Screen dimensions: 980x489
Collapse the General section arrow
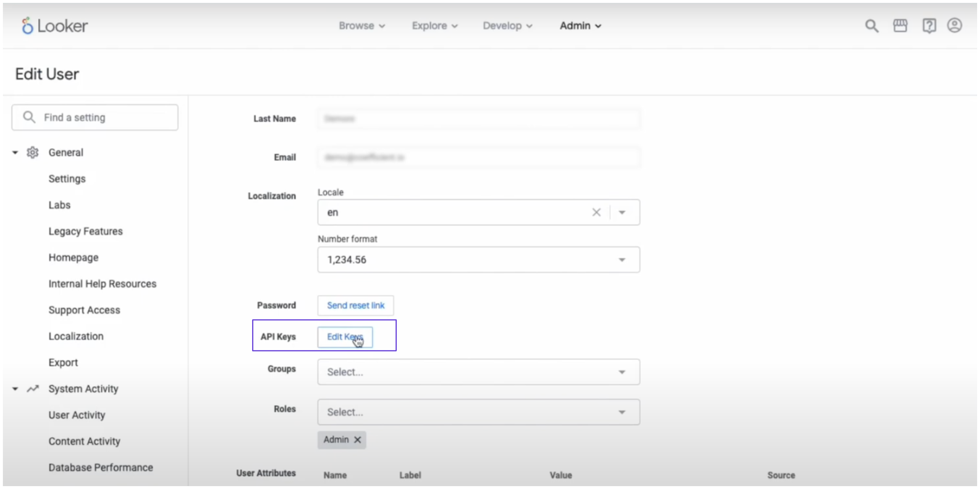(15, 152)
